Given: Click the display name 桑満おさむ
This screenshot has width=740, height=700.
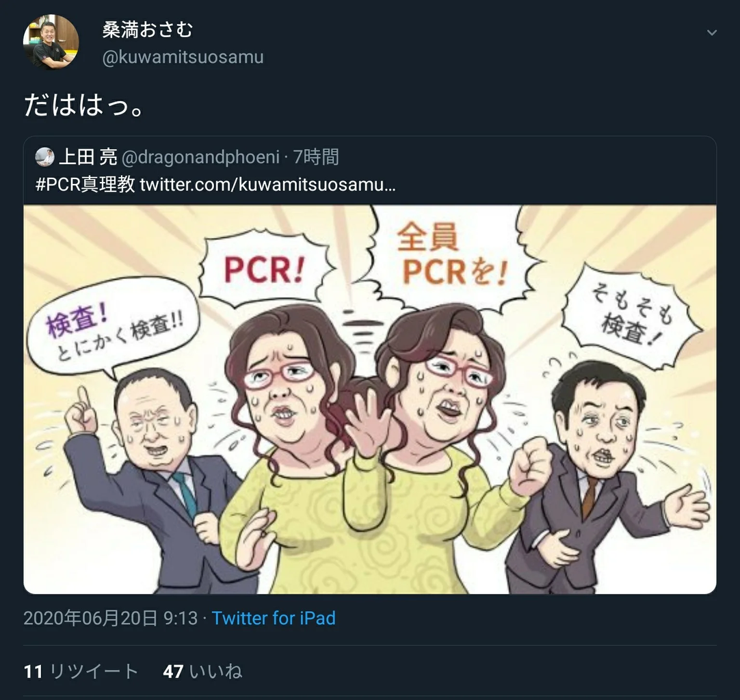Looking at the screenshot, I should coord(148,29).
